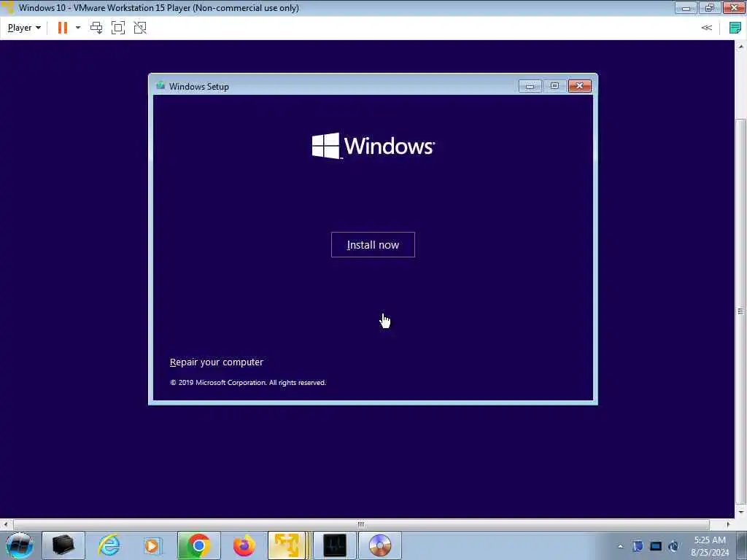Minimize the VMware Player window
747x560 pixels.
click(x=686, y=7)
